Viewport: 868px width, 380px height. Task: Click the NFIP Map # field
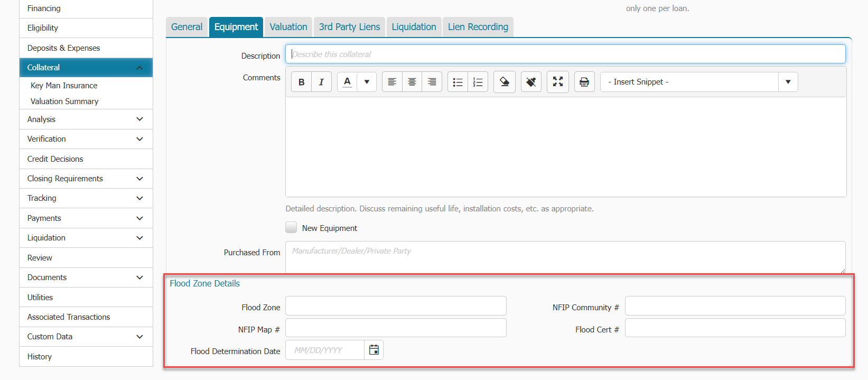click(396, 328)
